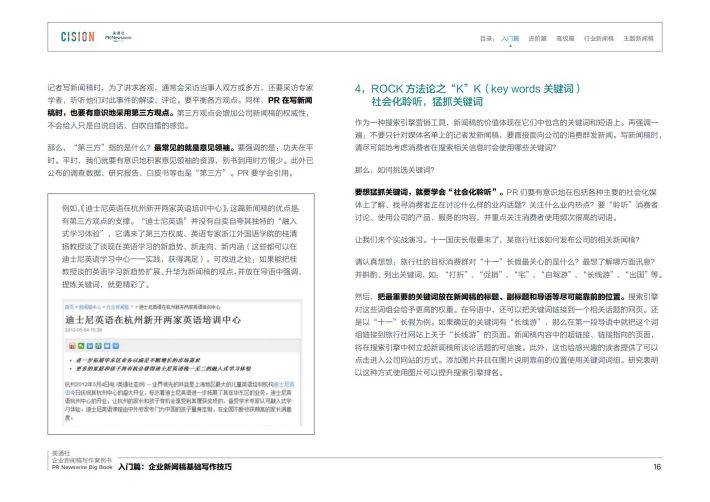Open the 目录 table of contents
The height and width of the screenshot is (502, 710).
(x=487, y=37)
